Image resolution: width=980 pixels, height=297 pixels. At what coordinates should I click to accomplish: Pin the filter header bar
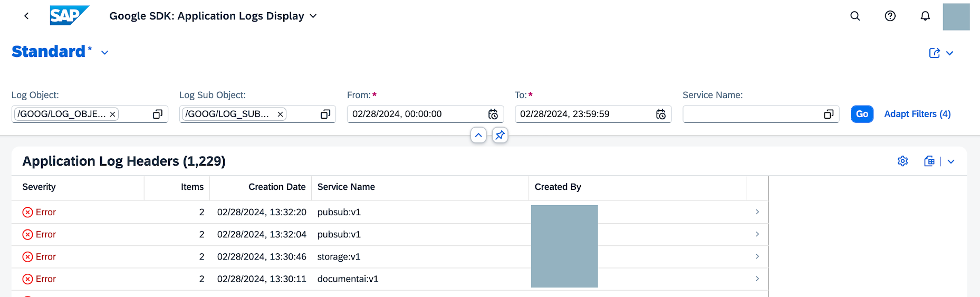pos(499,136)
